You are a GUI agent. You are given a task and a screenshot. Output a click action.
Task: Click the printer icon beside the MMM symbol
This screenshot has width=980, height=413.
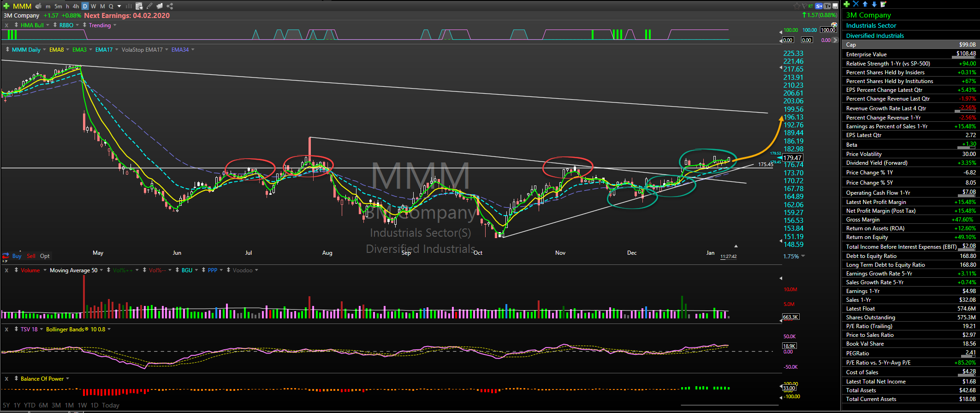pos(38,6)
